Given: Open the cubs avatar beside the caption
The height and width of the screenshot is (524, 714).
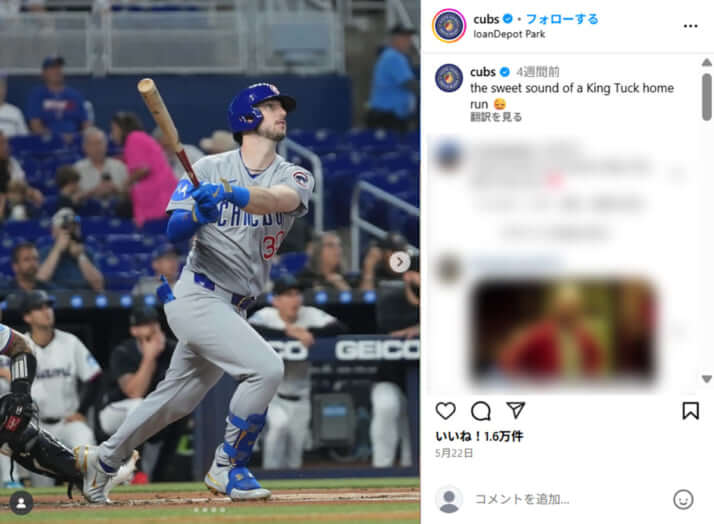Looking at the screenshot, I should [x=449, y=78].
